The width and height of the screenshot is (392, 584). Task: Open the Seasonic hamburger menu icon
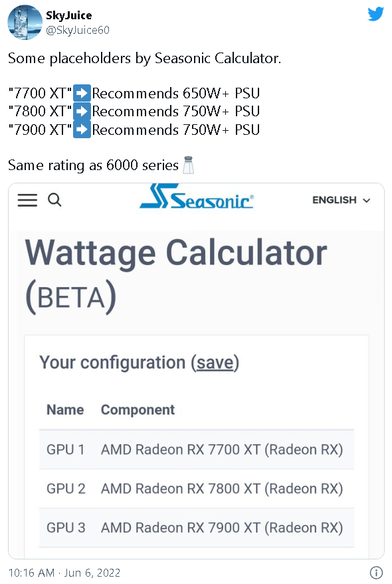[28, 200]
